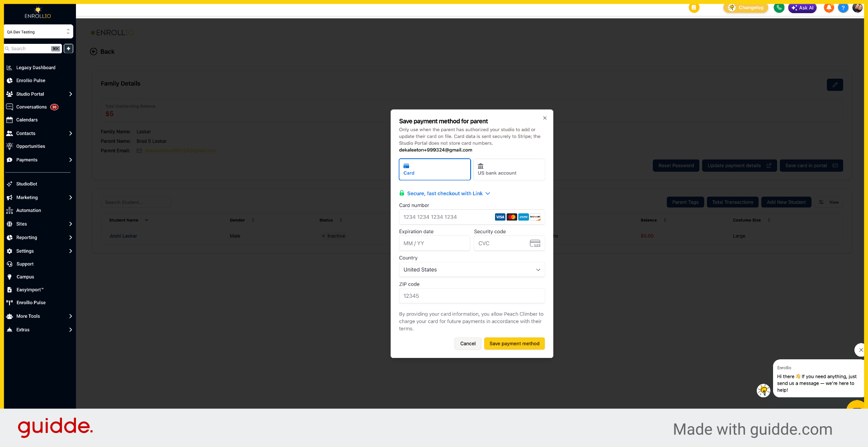The image size is (868, 447).
Task: Click the Settings gear icon
Action: tap(9, 251)
